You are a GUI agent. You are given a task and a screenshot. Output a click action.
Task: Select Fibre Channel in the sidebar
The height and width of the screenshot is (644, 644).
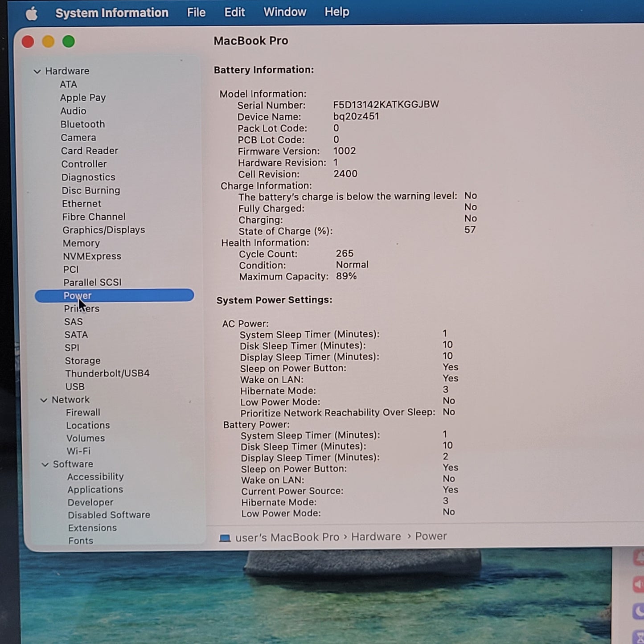pos(94,217)
